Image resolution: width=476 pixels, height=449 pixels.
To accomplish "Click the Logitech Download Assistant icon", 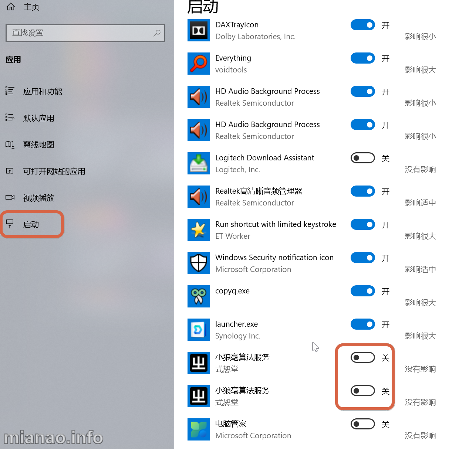I will [x=199, y=163].
